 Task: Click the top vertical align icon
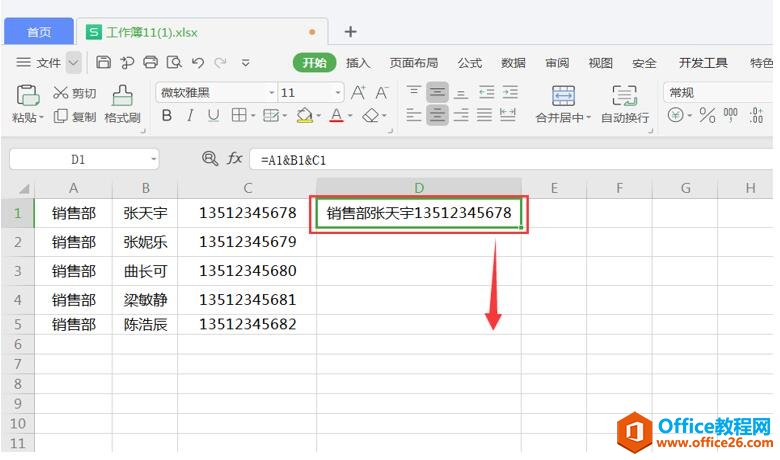(413, 92)
